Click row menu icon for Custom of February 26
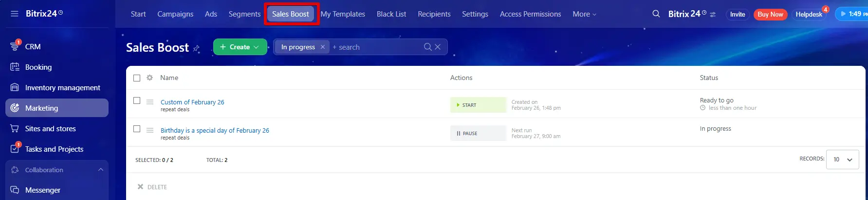Image resolution: width=868 pixels, height=200 pixels. (150, 102)
